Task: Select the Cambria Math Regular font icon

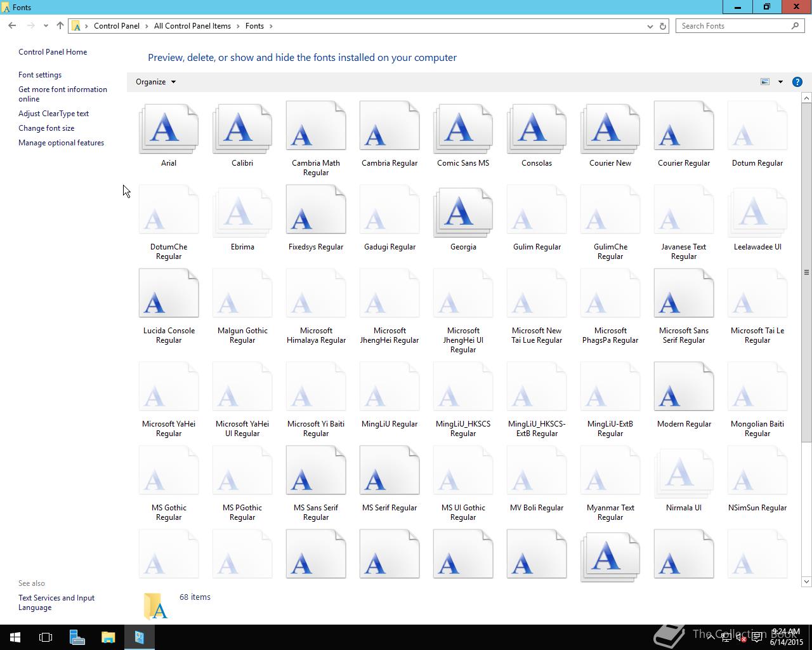Action: click(x=316, y=126)
